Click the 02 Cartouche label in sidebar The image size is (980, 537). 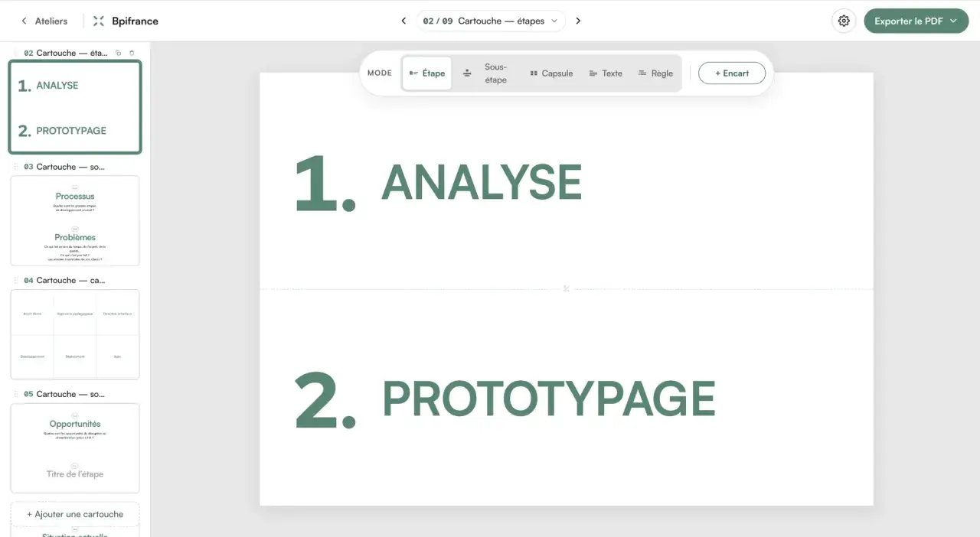pyautogui.click(x=66, y=53)
